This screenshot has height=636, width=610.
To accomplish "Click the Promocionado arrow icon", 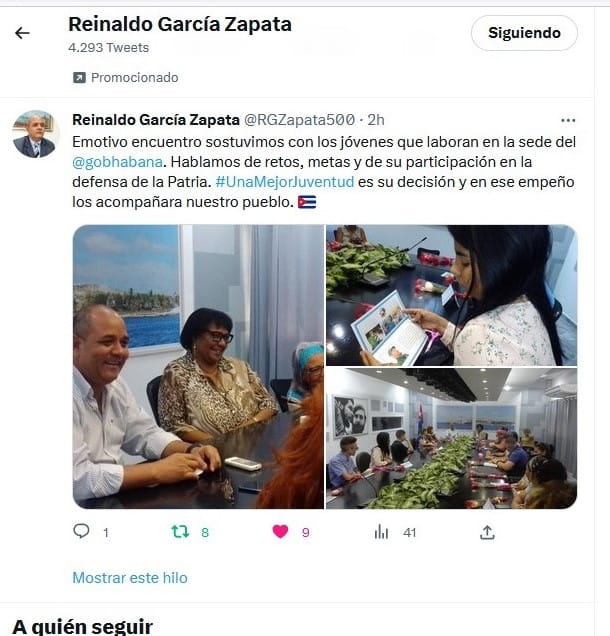I will click(79, 77).
